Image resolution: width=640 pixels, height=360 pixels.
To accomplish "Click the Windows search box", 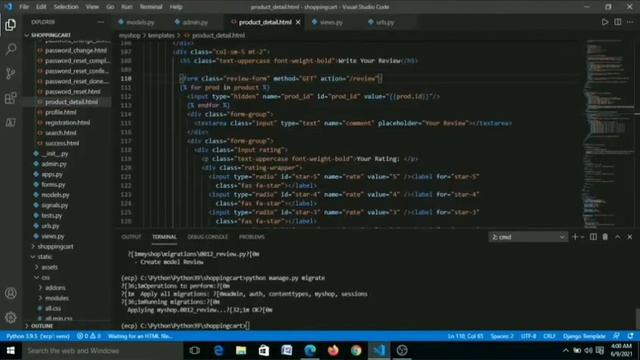I will [102, 351].
